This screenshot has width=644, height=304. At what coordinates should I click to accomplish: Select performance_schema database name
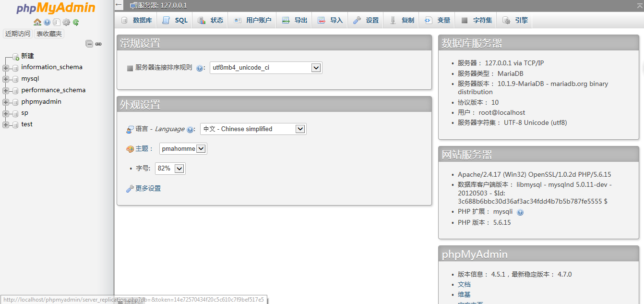click(53, 90)
